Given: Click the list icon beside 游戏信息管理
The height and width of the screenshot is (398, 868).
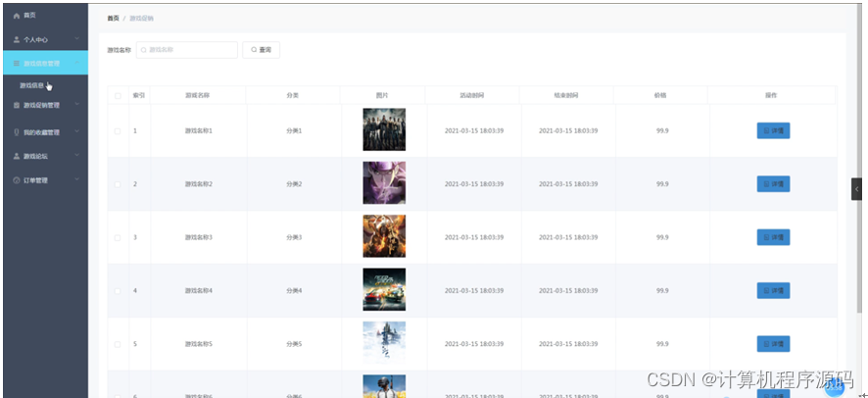Looking at the screenshot, I should coord(16,64).
